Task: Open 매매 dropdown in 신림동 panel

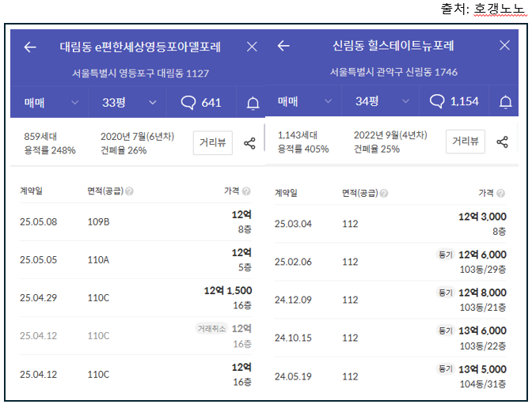Action: click(303, 101)
